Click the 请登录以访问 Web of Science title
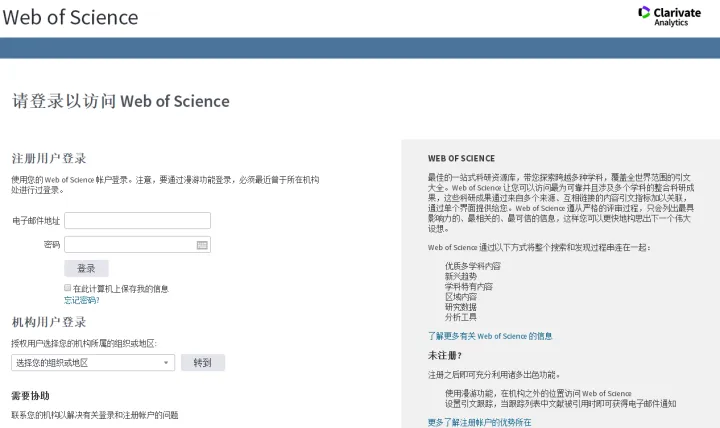This screenshot has width=720, height=428. (x=121, y=101)
